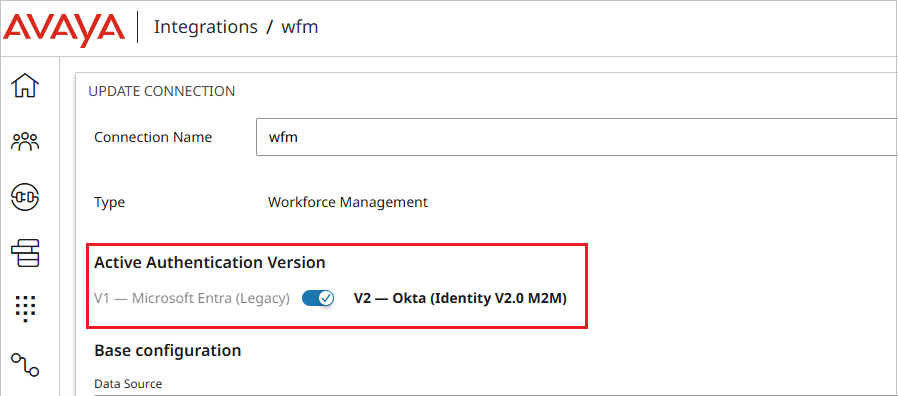Image resolution: width=898 pixels, height=396 pixels.
Task: Go to Integrations breadcrumb
Action: (x=206, y=27)
